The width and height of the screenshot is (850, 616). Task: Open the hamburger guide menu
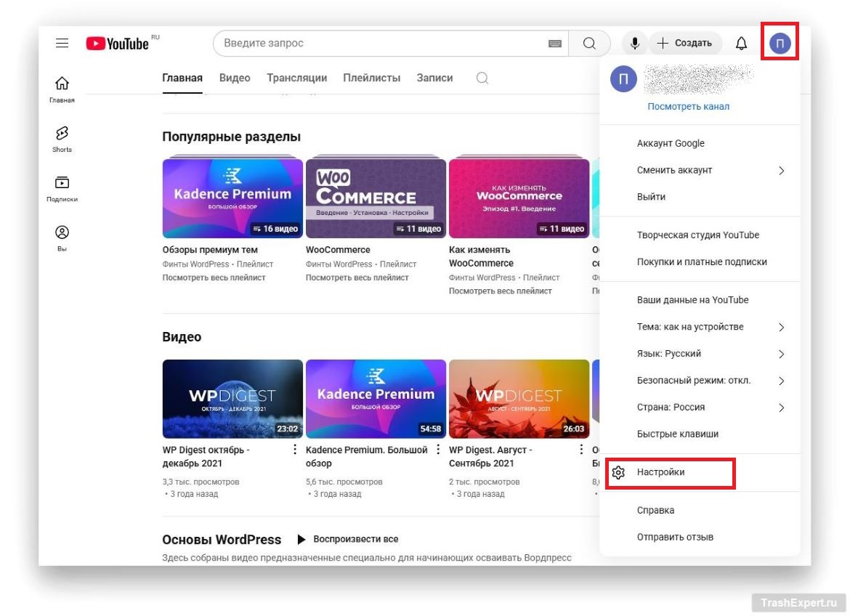[62, 43]
